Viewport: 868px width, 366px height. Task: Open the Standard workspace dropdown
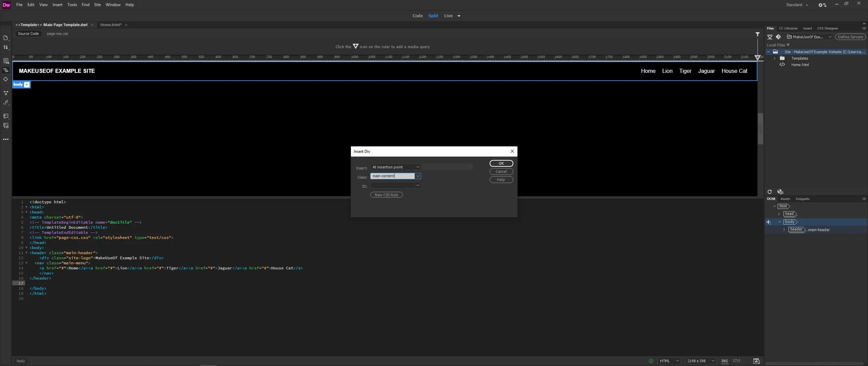(797, 5)
